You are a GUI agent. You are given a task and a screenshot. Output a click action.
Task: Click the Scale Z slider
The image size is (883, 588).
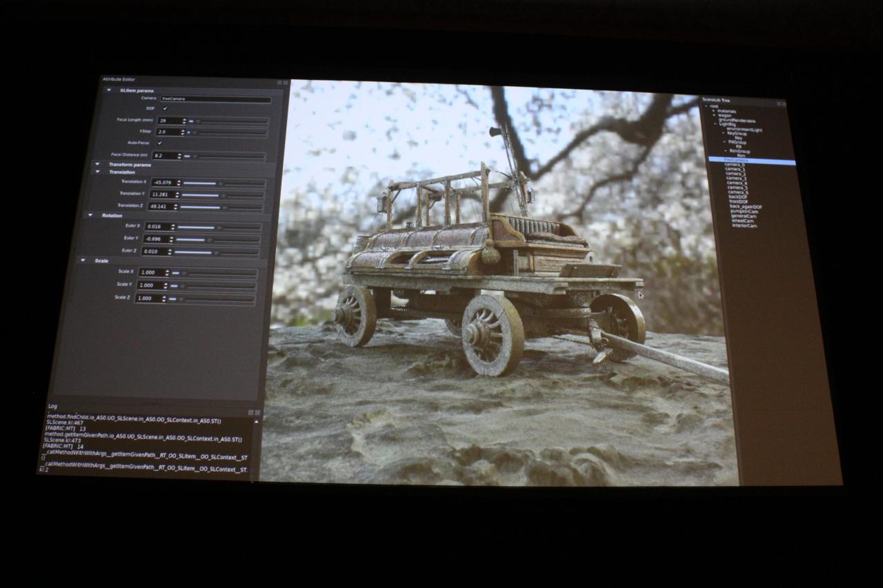pos(211,299)
